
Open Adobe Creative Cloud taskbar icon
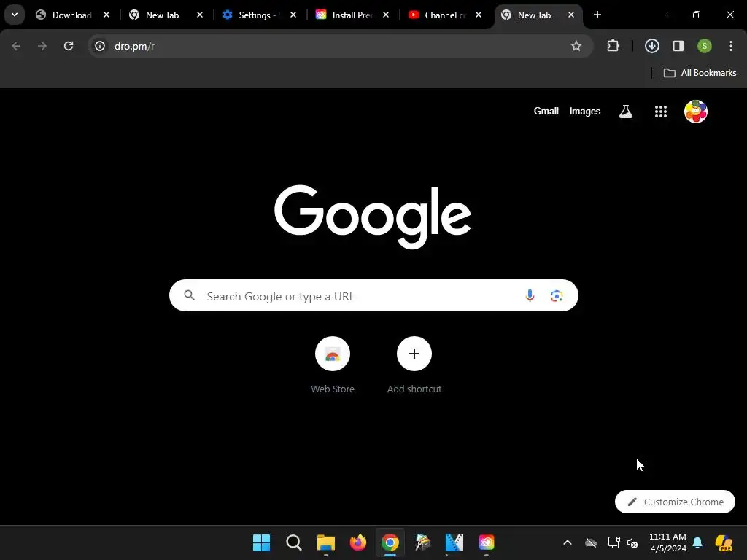(x=486, y=542)
